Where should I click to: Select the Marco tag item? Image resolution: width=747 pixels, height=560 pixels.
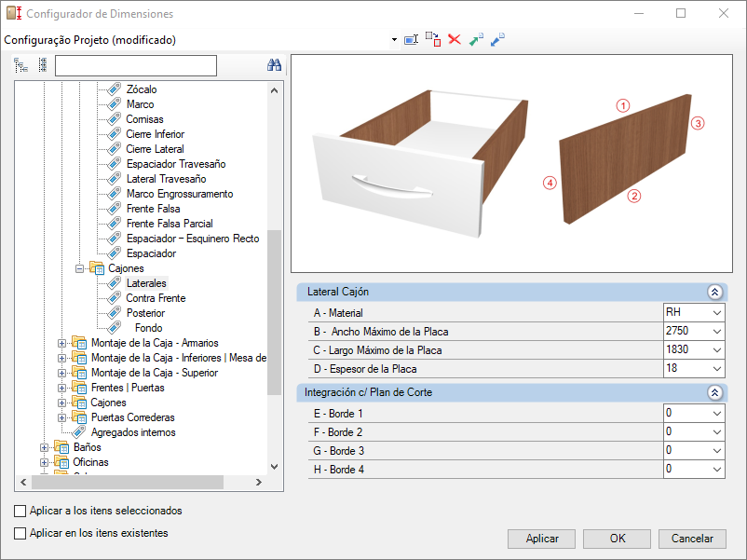[x=140, y=104]
